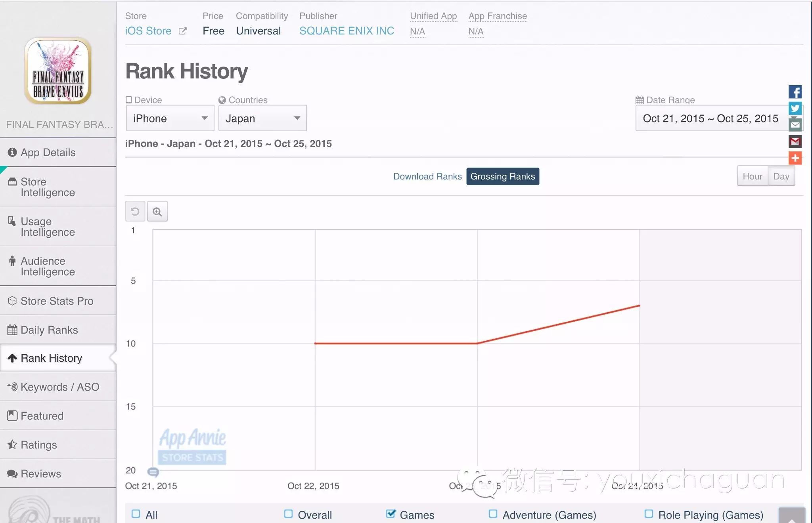Open the Ratings page

58,445
